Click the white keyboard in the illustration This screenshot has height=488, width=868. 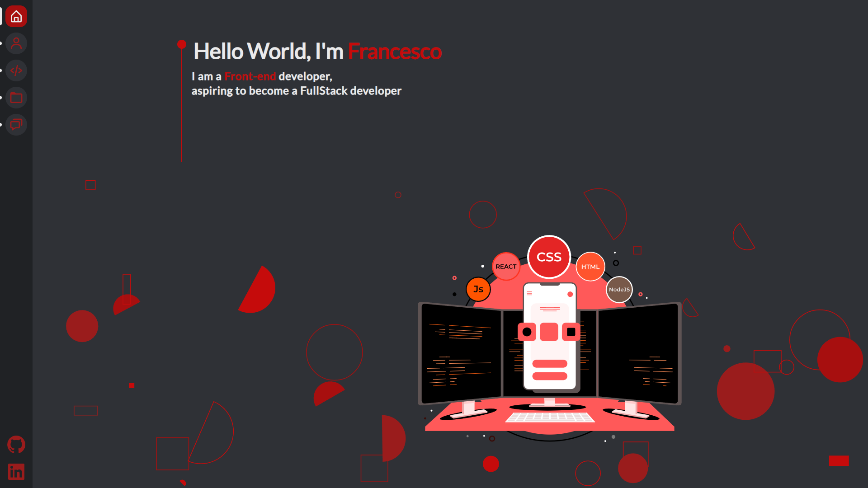click(x=550, y=417)
